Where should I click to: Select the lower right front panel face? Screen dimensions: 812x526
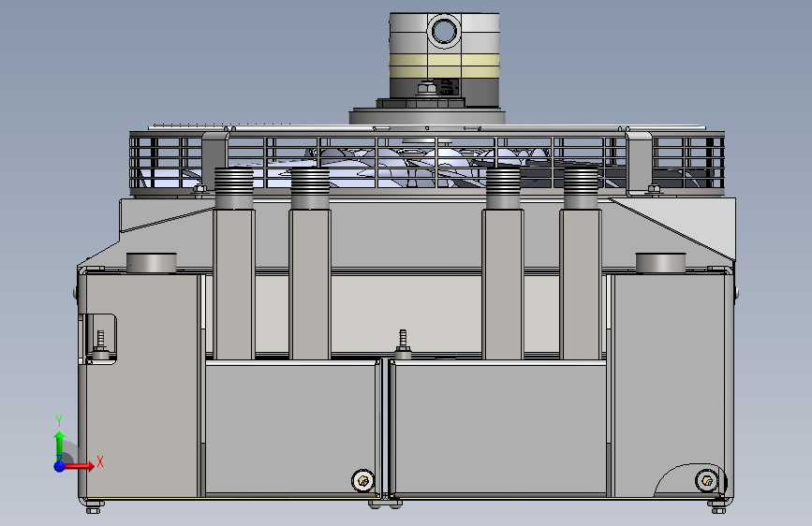tap(501, 429)
